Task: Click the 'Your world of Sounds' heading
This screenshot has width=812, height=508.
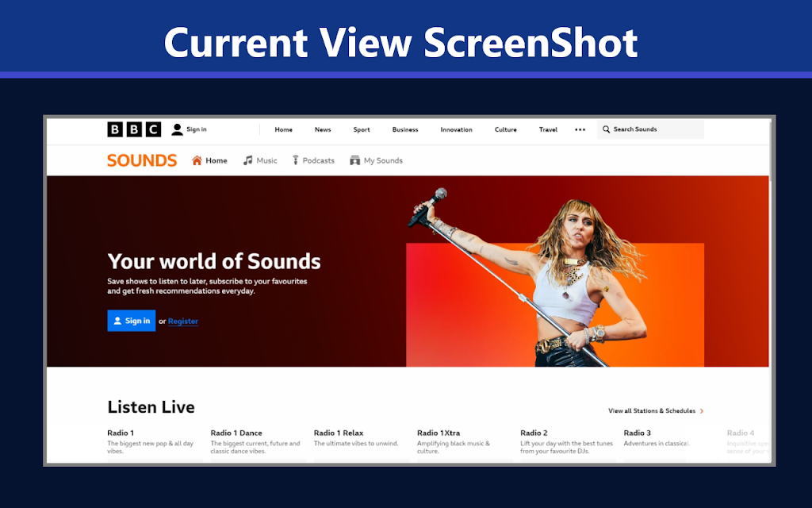Action: [214, 261]
